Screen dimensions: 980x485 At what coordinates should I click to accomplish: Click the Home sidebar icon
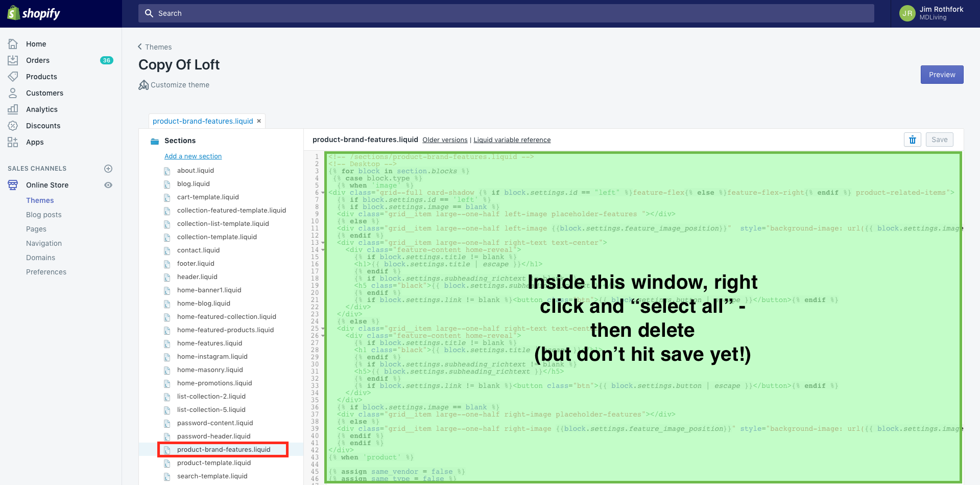coord(13,44)
